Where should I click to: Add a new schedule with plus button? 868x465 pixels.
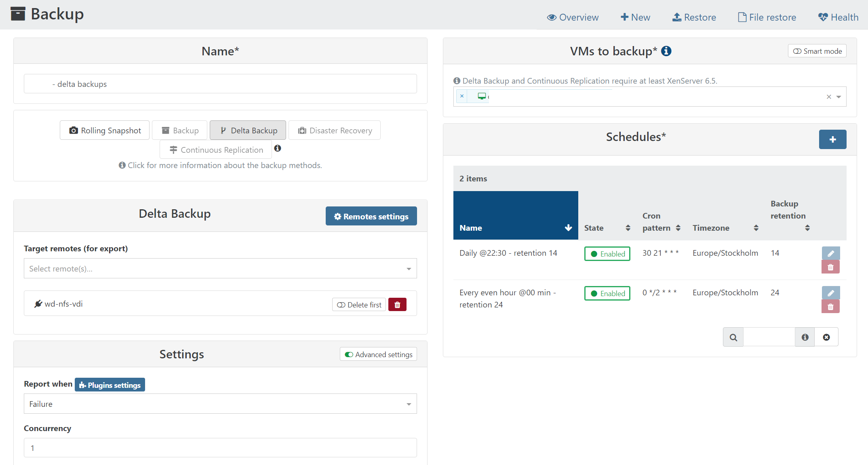click(832, 139)
